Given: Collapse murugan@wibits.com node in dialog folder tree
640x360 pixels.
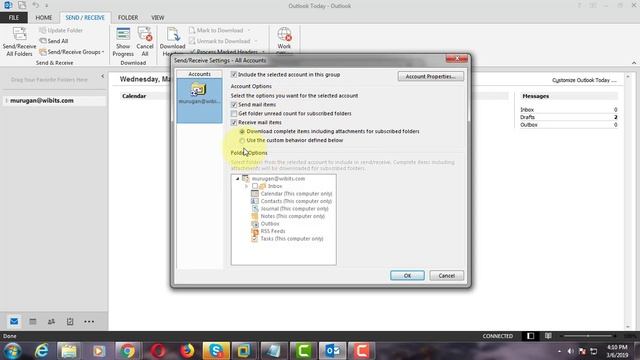Looking at the screenshot, I should [237, 179].
